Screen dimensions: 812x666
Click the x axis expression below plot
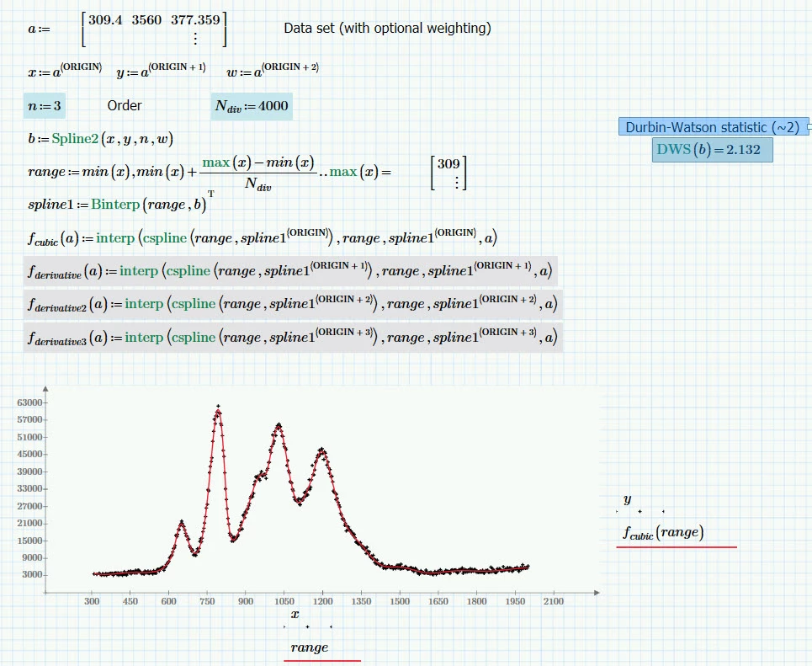[295, 615]
